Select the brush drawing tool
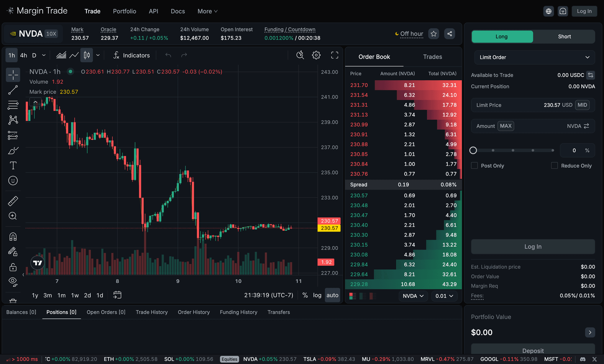 pos(13,150)
